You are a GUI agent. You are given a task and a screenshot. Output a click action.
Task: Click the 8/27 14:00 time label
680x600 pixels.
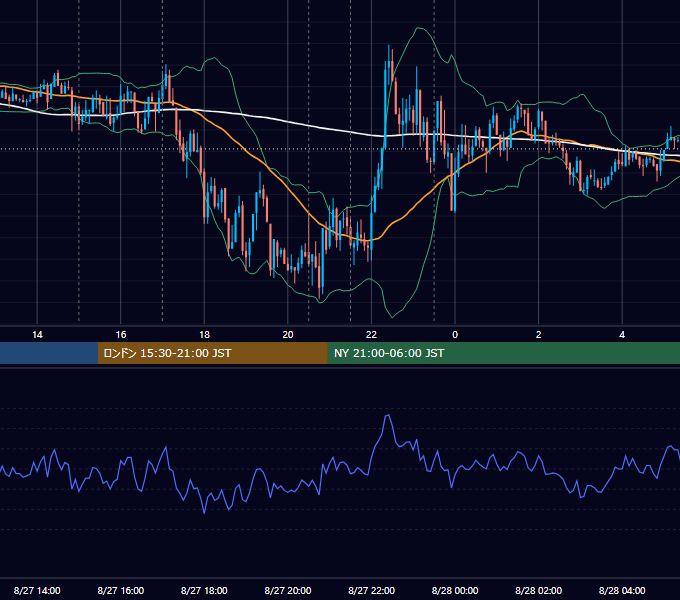pyautogui.click(x=37, y=590)
